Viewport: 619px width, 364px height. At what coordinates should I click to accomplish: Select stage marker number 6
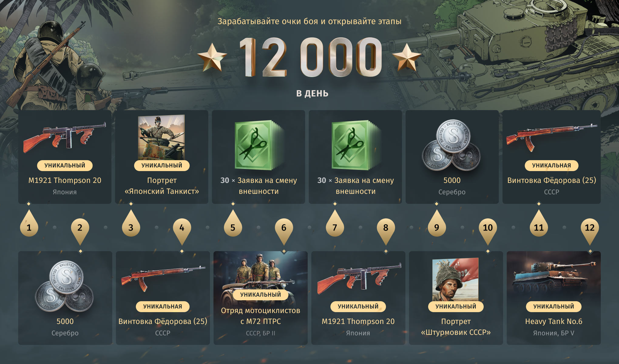click(284, 231)
